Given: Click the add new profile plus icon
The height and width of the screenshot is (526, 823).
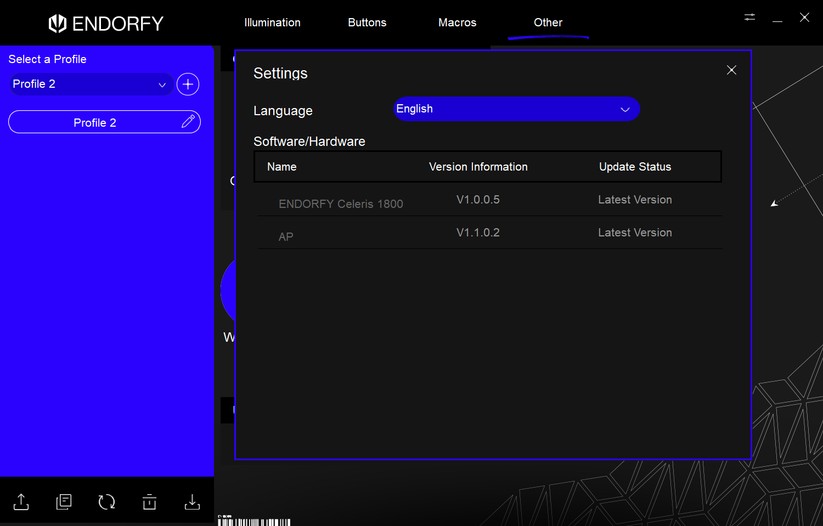Looking at the screenshot, I should (188, 85).
